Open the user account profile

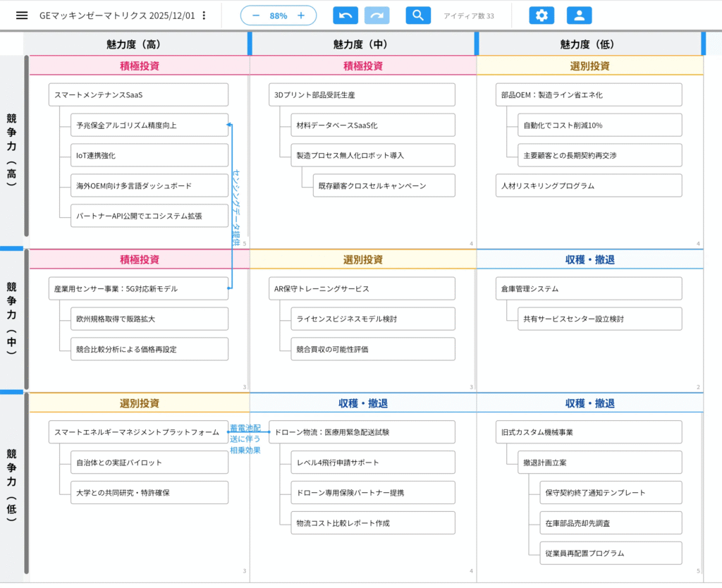(x=579, y=16)
